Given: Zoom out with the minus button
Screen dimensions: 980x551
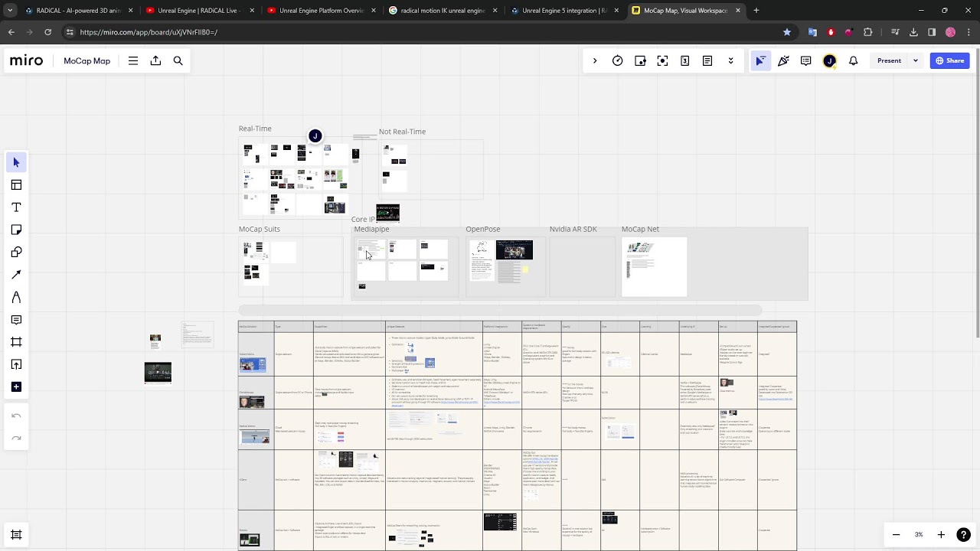Looking at the screenshot, I should tap(896, 535).
